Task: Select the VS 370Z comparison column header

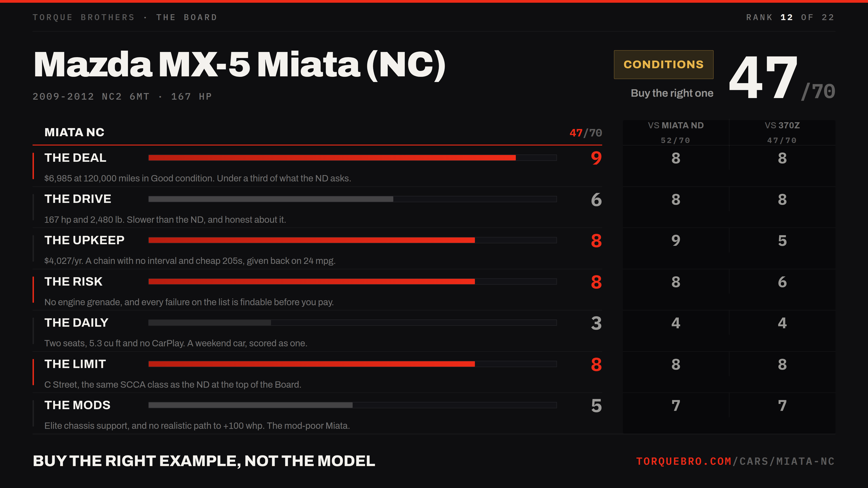Action: point(782,132)
